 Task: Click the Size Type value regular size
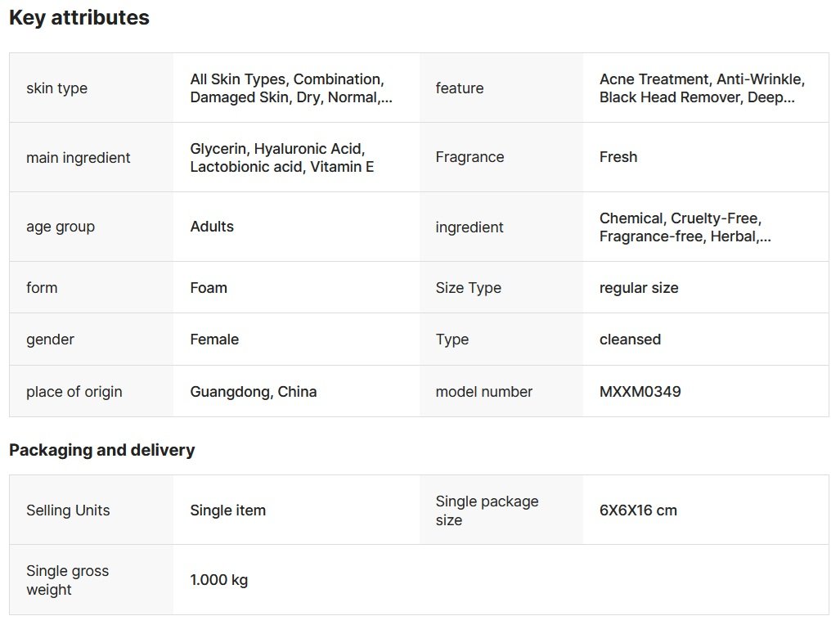(x=639, y=288)
